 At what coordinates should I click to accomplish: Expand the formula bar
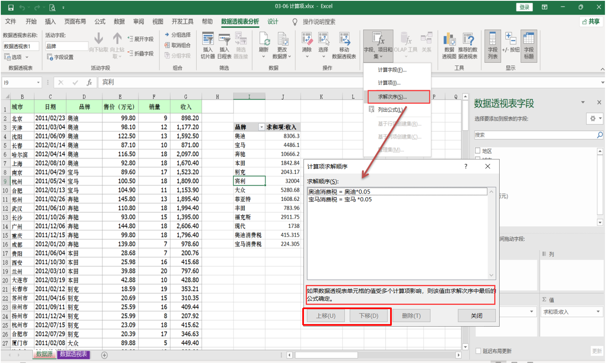(603, 83)
